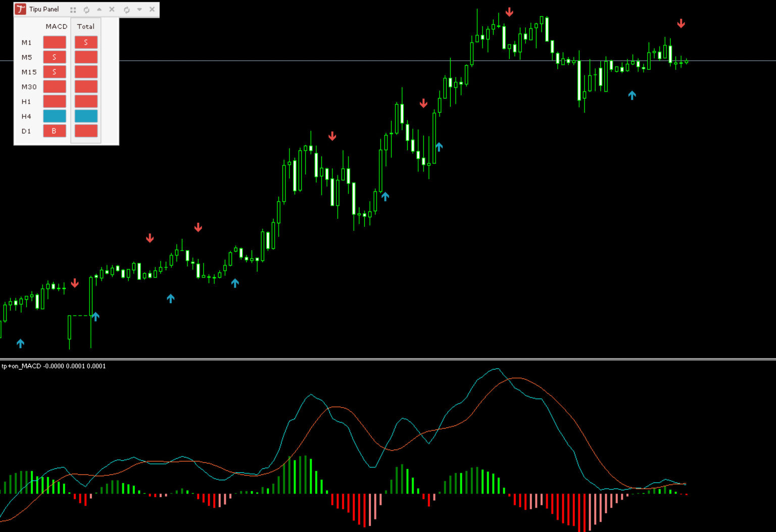Click the blue H4 MACD cell
The height and width of the screenshot is (532, 776).
[55, 116]
